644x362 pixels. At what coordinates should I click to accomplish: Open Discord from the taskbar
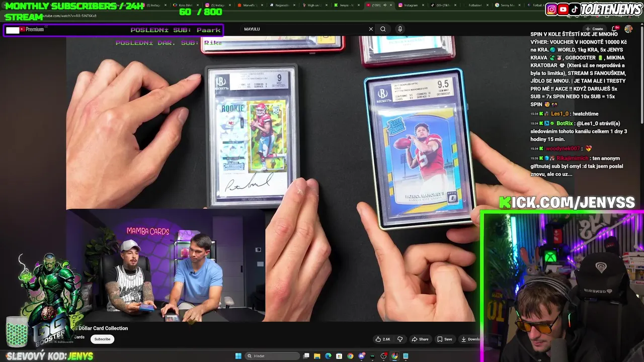coord(361,356)
